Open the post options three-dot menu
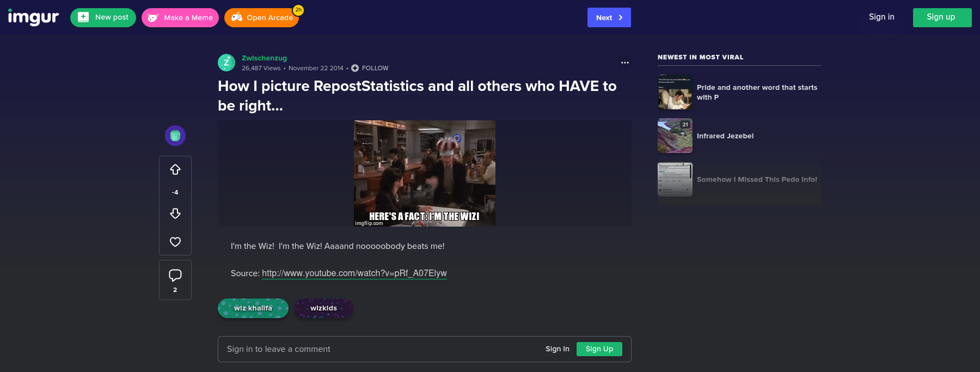This screenshot has height=372, width=980. (625, 63)
